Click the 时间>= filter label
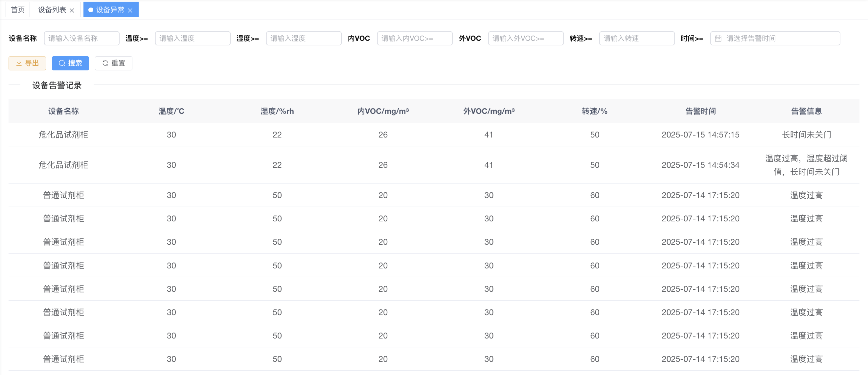 (692, 38)
